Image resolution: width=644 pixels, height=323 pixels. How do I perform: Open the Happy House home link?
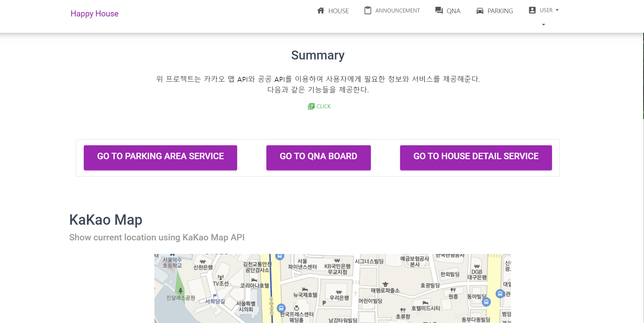coord(94,14)
